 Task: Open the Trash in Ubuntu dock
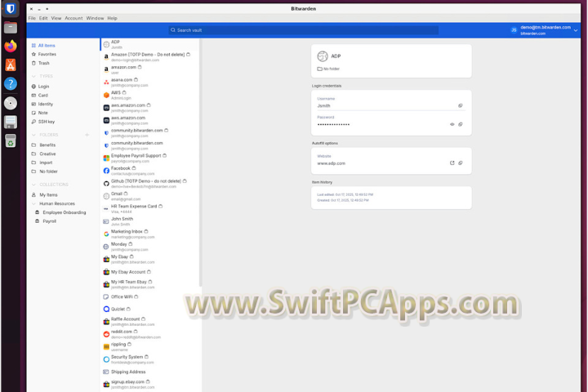pos(11,140)
